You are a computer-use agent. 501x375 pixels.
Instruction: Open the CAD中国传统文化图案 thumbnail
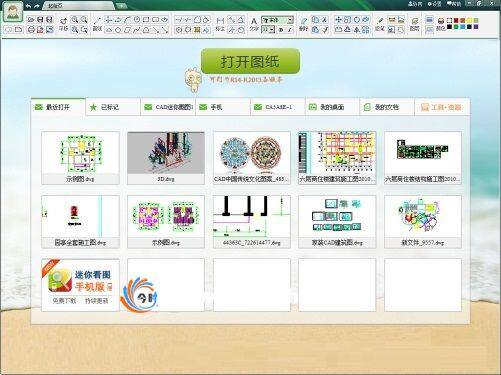(x=252, y=158)
